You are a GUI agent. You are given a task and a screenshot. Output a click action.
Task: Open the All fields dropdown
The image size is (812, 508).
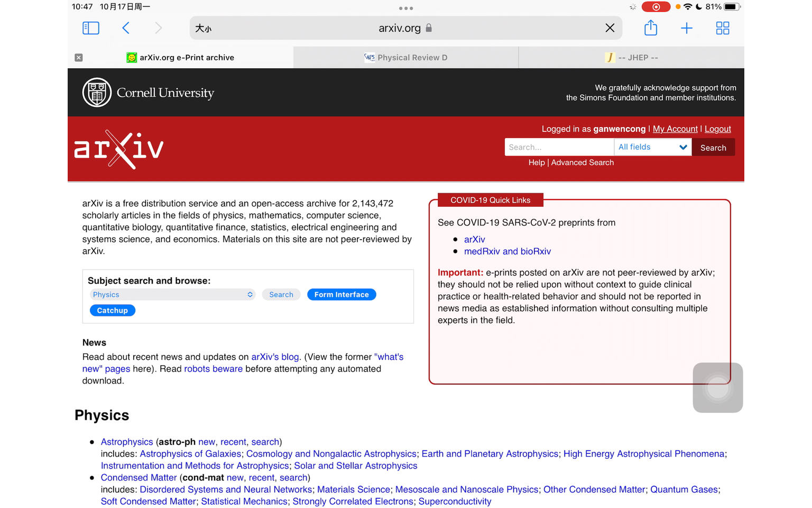[653, 147]
